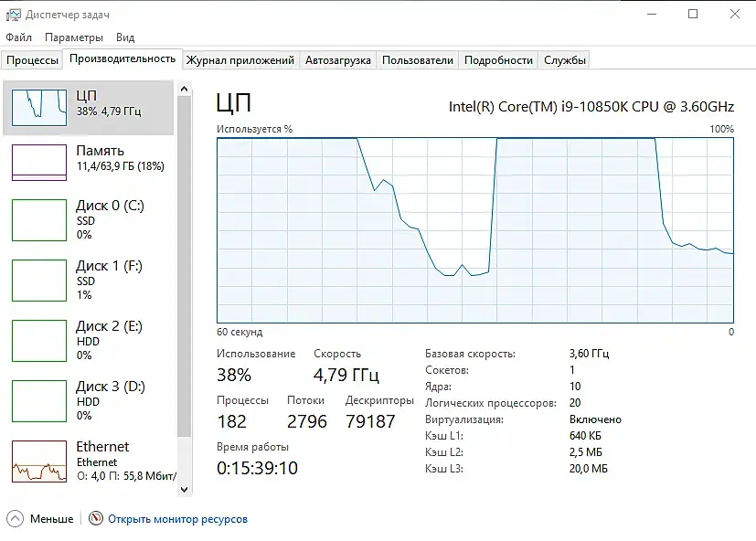Viewport: 756px width, 541px height.
Task: Click the CPU usage graph area
Action: click(475, 230)
